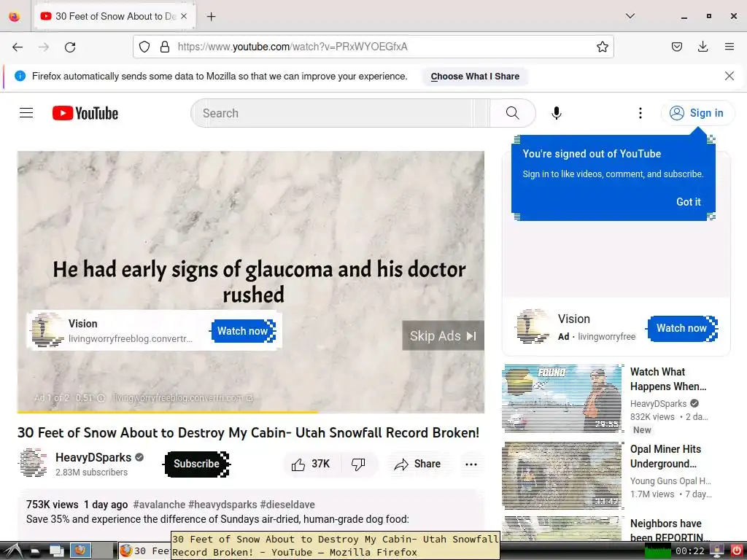Click the #dieseldave hashtag

pos(287,505)
